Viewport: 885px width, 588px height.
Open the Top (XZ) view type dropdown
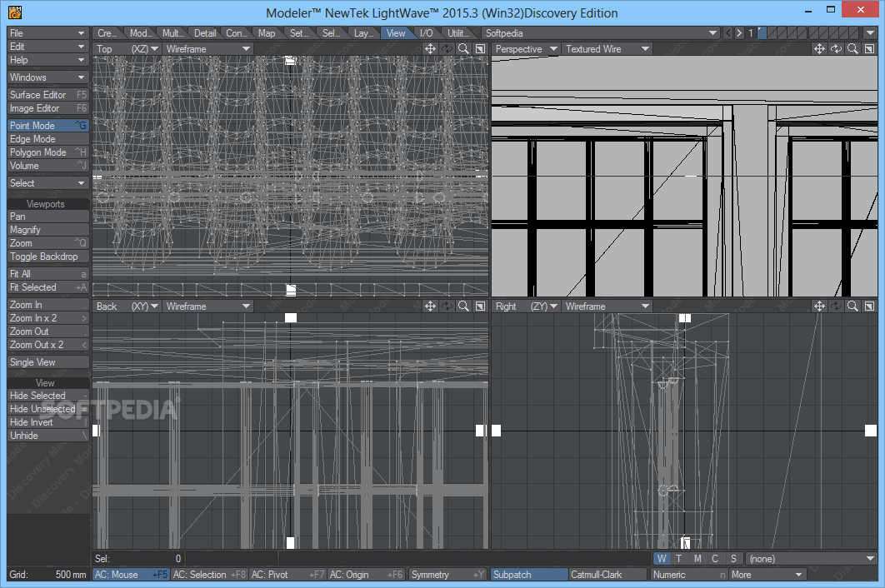point(127,49)
